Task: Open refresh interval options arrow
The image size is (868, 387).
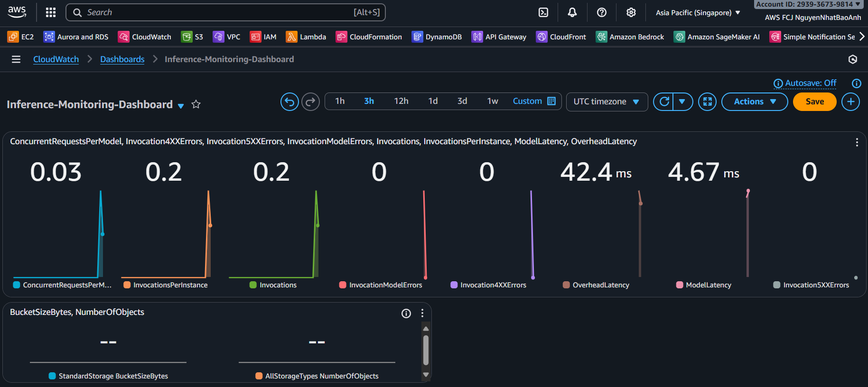Action: pos(682,101)
